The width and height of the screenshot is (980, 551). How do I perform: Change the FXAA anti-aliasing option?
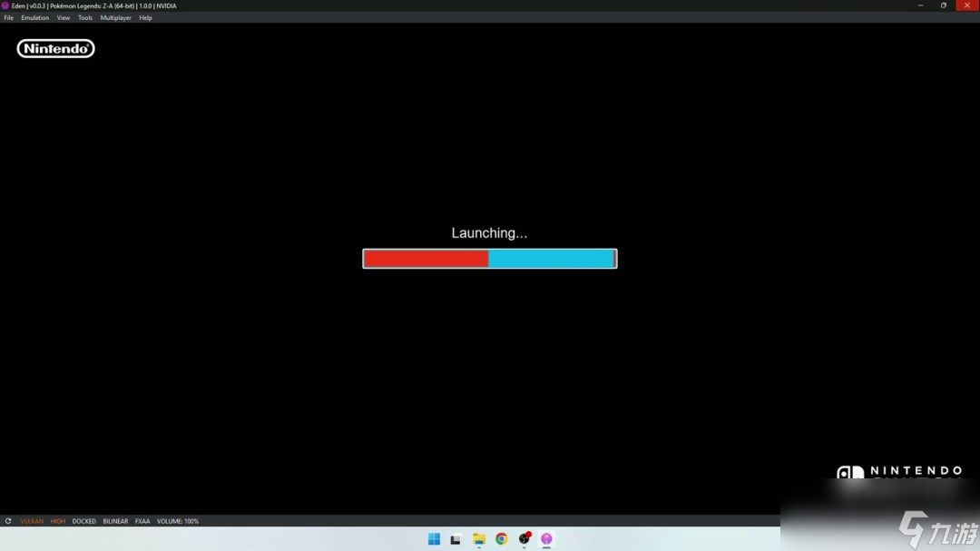142,521
